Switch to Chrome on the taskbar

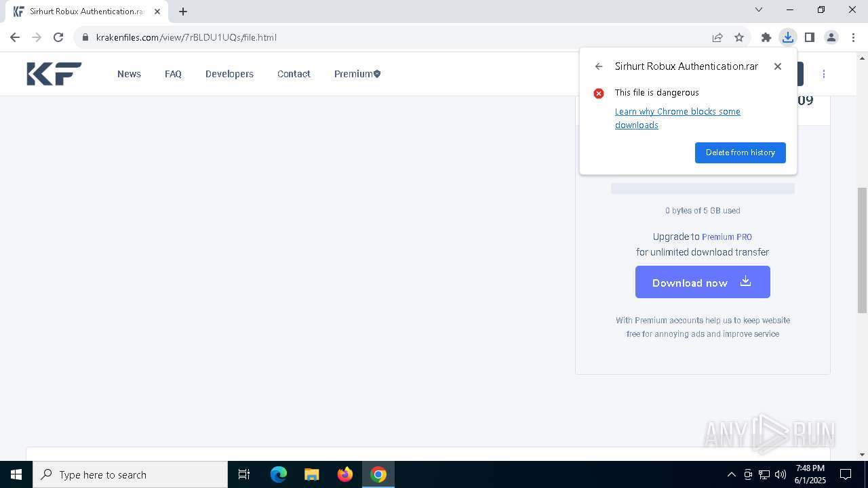378,474
